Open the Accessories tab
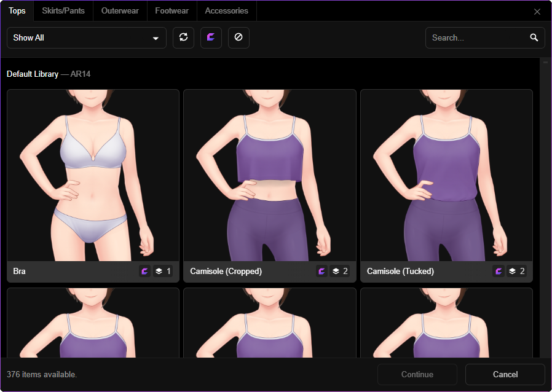The width and height of the screenshot is (552, 392). [x=227, y=11]
